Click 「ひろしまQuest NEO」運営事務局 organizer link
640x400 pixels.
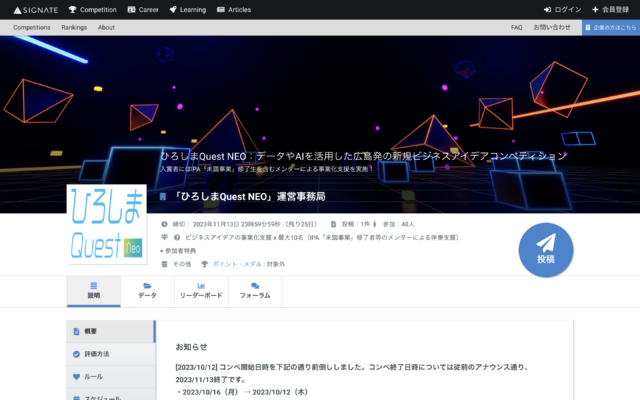tap(249, 197)
